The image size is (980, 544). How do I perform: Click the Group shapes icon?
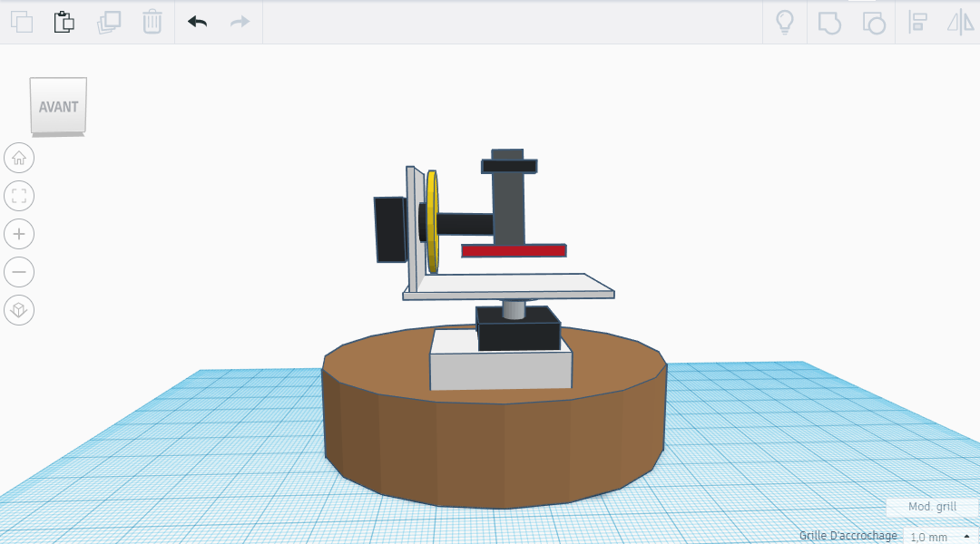(x=829, y=23)
